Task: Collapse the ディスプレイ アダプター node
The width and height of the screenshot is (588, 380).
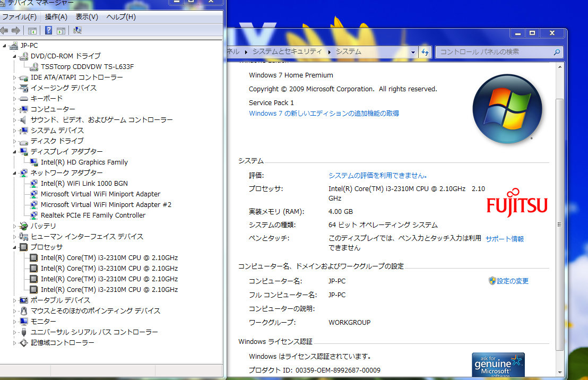Action: tap(15, 152)
